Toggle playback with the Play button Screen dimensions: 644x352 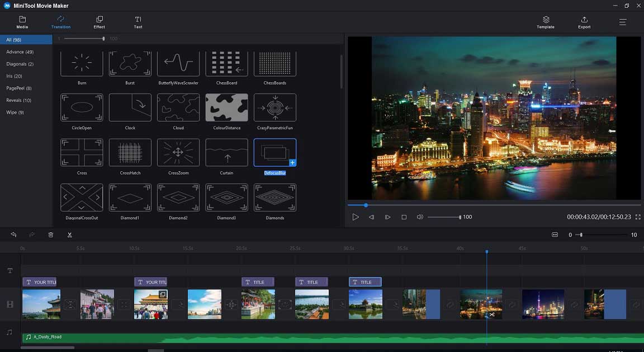pos(356,217)
